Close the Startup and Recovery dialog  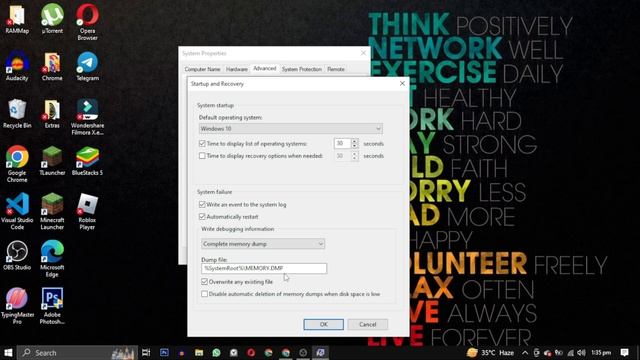pos(402,83)
